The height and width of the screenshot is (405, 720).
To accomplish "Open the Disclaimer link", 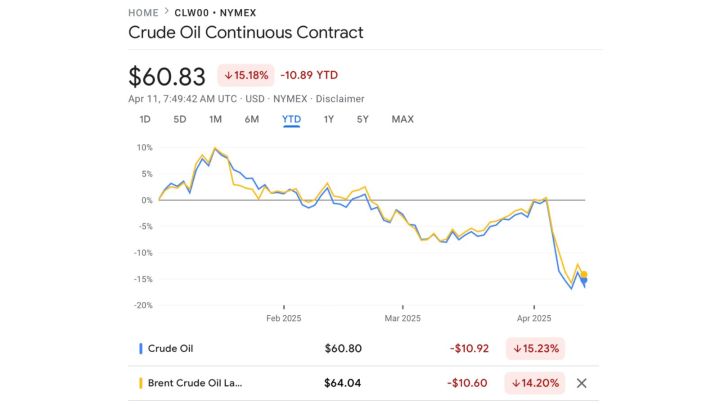I will 341,99.
